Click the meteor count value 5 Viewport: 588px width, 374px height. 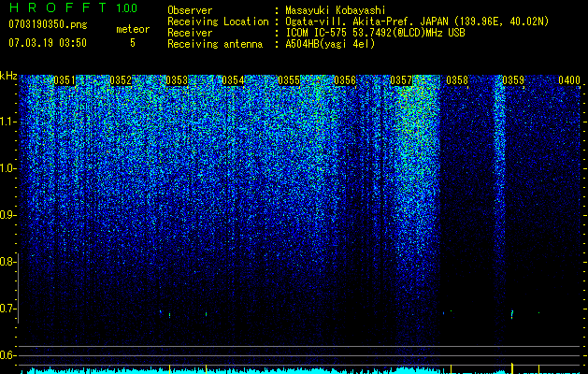pos(133,43)
